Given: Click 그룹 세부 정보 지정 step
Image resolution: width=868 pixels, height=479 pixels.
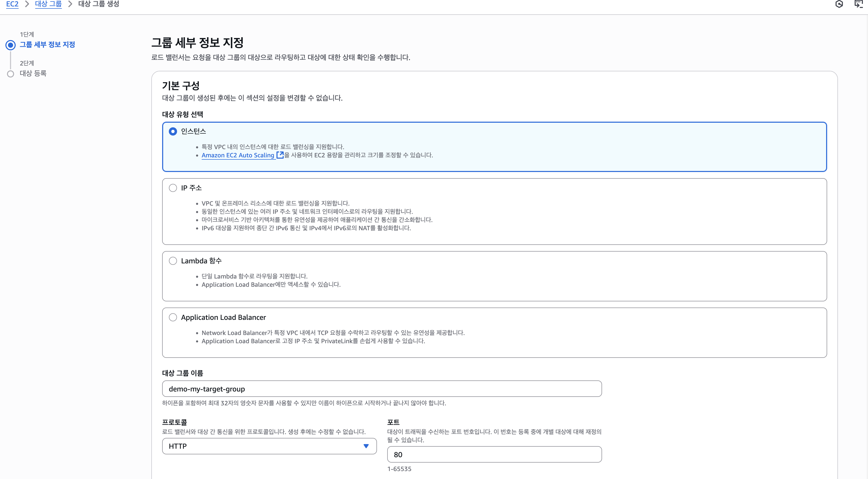Looking at the screenshot, I should click(x=47, y=44).
